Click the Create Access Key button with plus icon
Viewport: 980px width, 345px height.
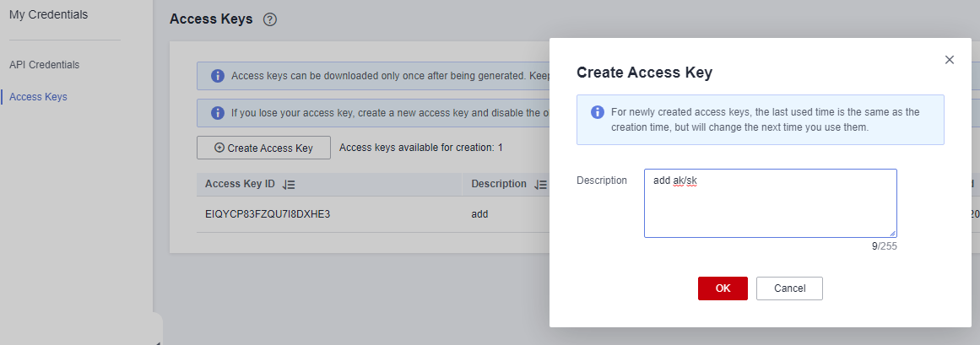263,148
